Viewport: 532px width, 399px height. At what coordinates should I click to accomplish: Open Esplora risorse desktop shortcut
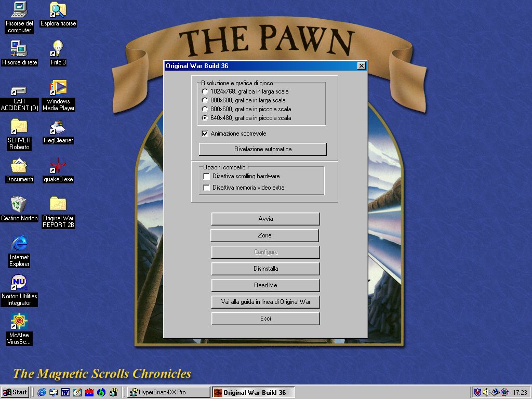[58, 14]
